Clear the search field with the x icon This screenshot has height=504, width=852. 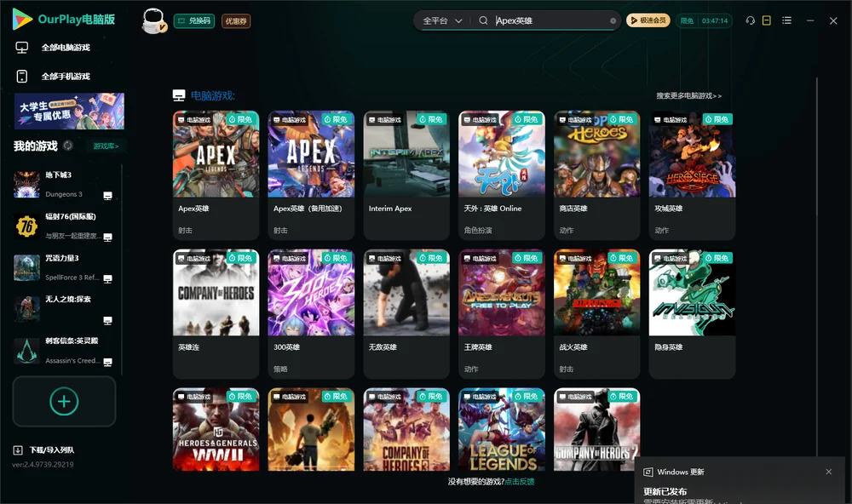click(613, 20)
